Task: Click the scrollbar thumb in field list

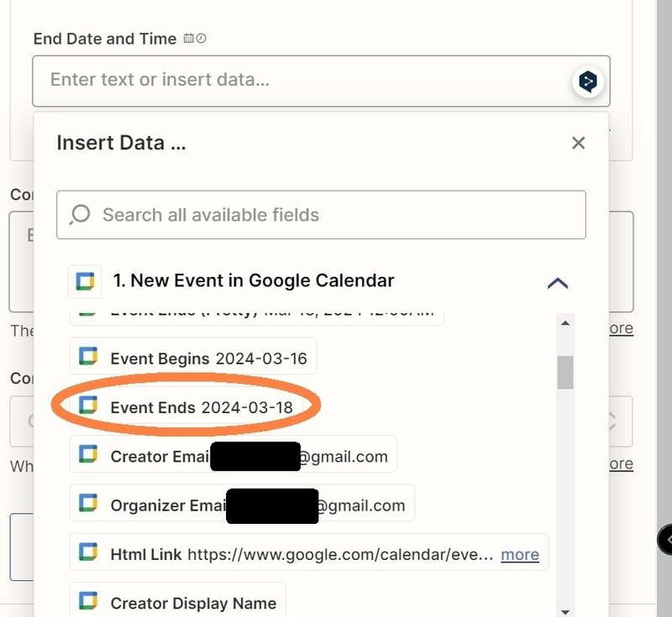Action: point(565,372)
